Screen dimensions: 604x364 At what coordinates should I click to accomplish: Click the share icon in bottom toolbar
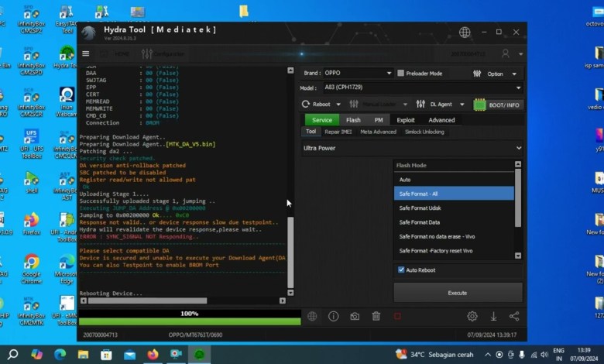pyautogui.click(x=514, y=316)
